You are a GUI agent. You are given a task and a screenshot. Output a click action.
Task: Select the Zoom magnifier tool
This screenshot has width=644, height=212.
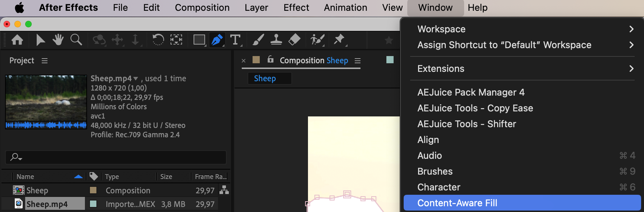[76, 40]
